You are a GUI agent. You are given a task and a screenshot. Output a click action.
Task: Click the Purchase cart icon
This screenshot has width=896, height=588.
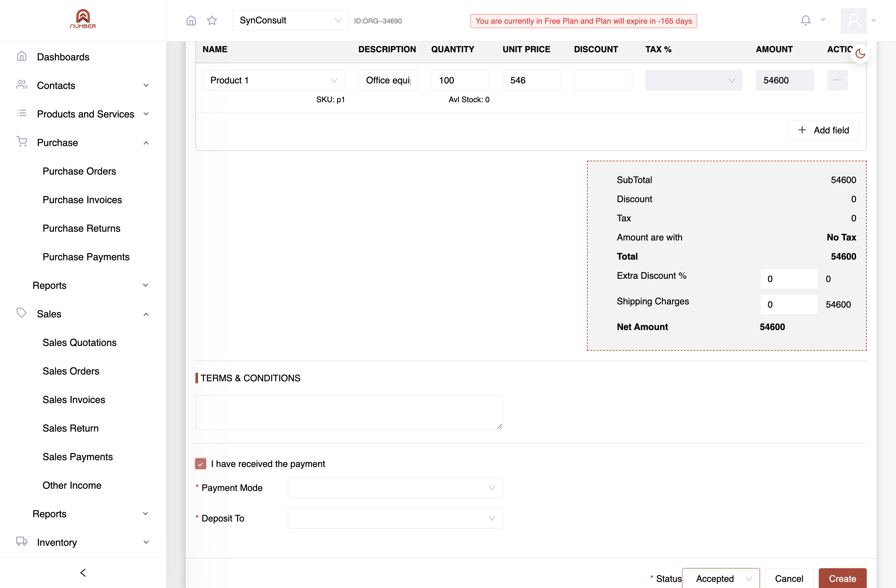tap(22, 142)
